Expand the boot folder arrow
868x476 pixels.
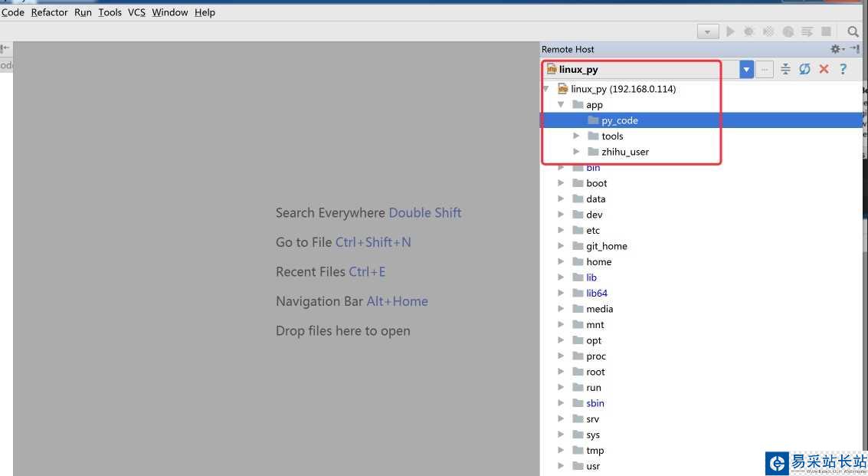click(x=561, y=183)
